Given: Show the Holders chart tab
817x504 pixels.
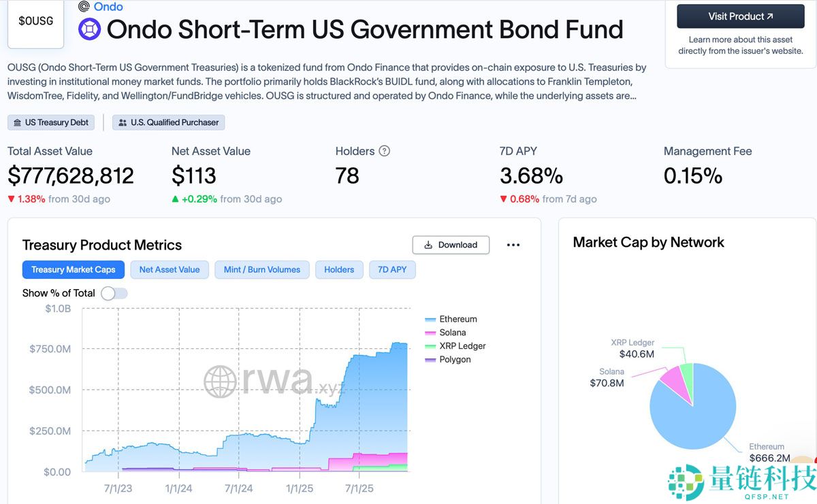Looking at the screenshot, I should pyautogui.click(x=339, y=269).
